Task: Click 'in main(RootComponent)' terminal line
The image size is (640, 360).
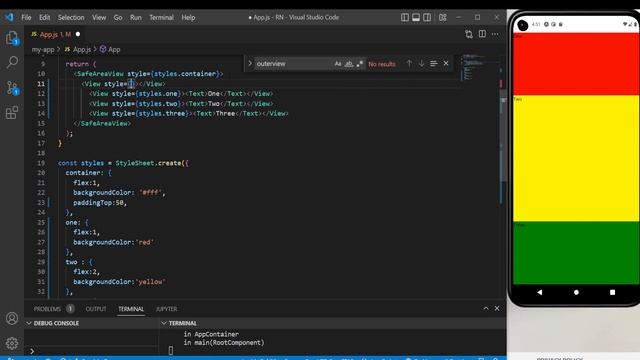Action: point(224,342)
